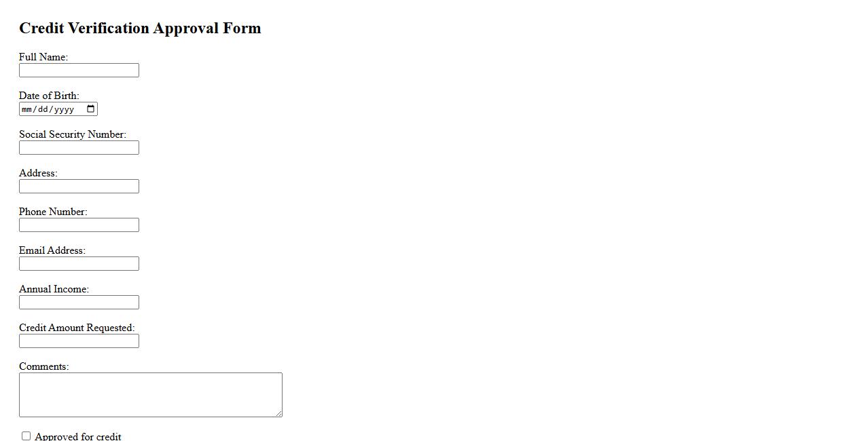
Task: Select the day segment of Date of Birth
Action: pos(43,109)
